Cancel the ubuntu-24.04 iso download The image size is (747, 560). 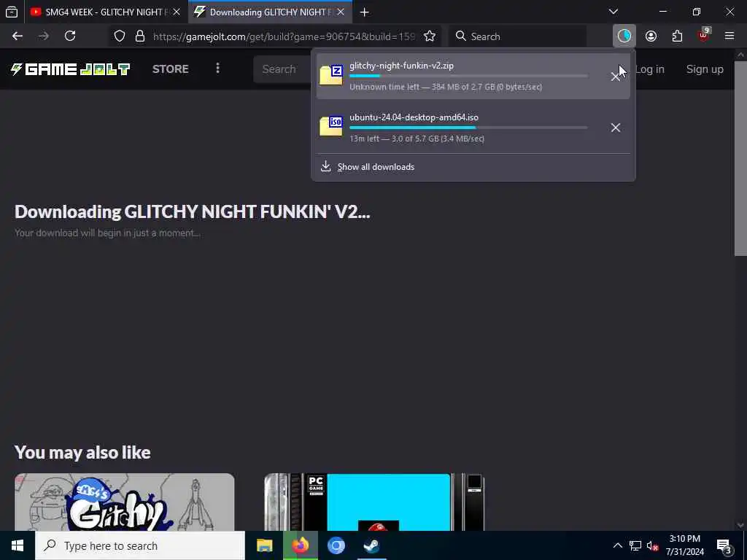pos(616,128)
